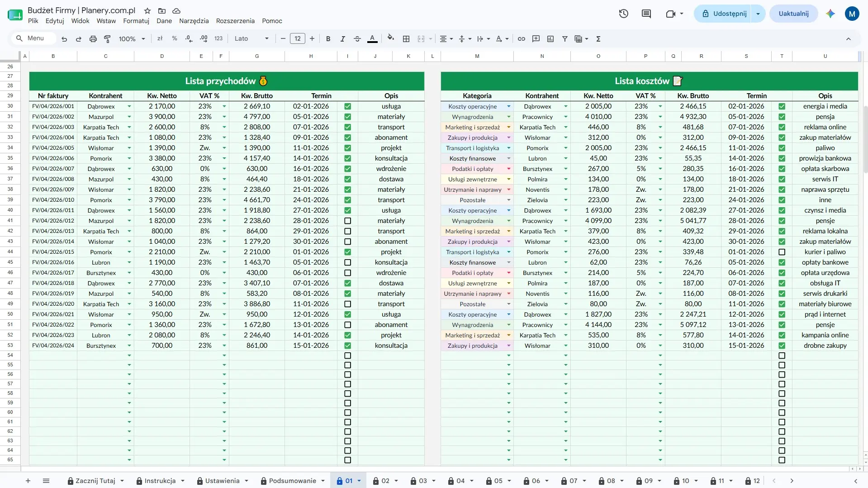
Task: Check the kurier i paliwo cost checkbox
Action: [x=782, y=252]
